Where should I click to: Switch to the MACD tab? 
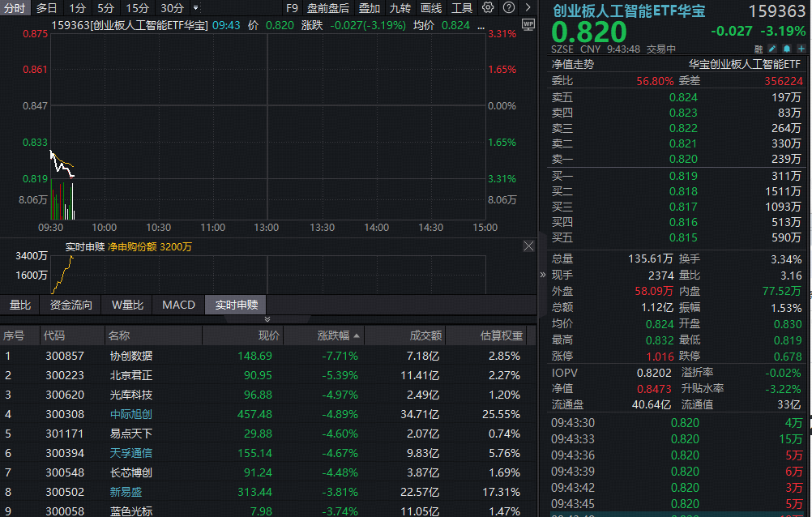[178, 305]
